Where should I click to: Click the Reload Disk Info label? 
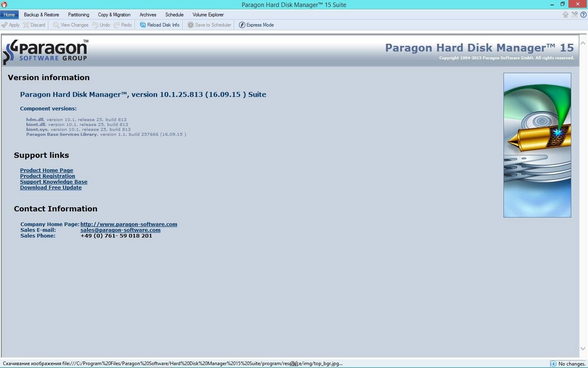pyautogui.click(x=163, y=25)
